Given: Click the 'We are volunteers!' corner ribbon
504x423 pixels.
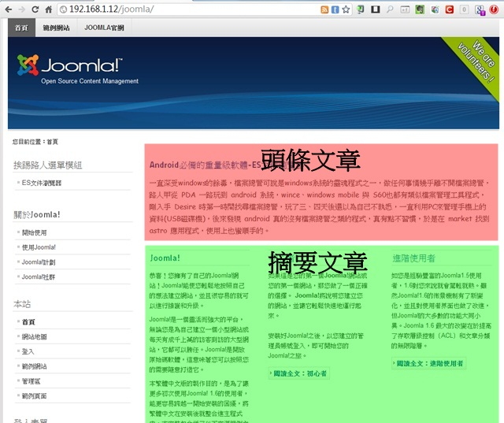Looking at the screenshot, I should pos(475,65).
